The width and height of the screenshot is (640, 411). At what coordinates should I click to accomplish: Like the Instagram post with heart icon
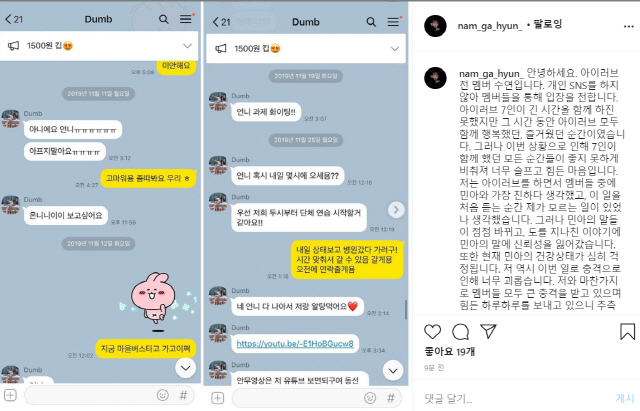click(x=433, y=331)
